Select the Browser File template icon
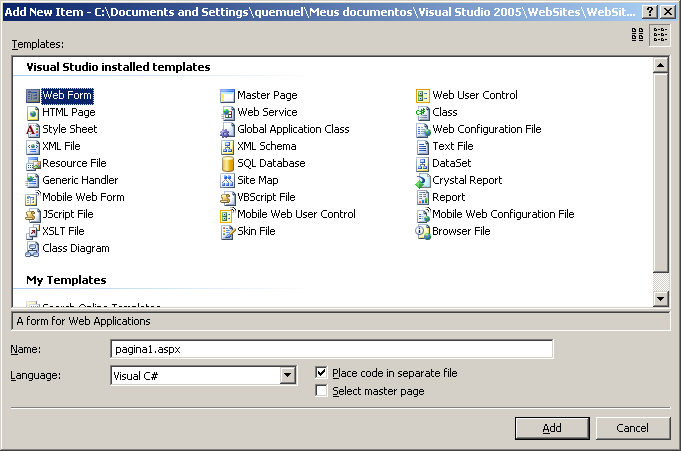681x451 pixels. click(x=422, y=232)
